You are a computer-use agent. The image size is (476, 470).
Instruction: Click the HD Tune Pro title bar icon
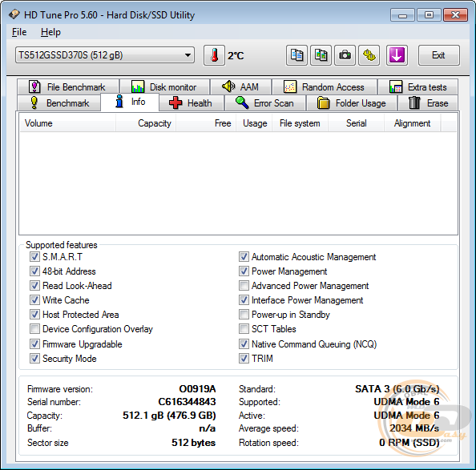14,14
